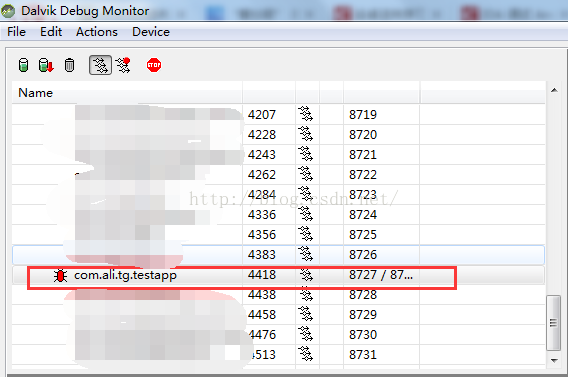Click PID value 4262
This screenshot has width=568, height=377.
point(262,175)
